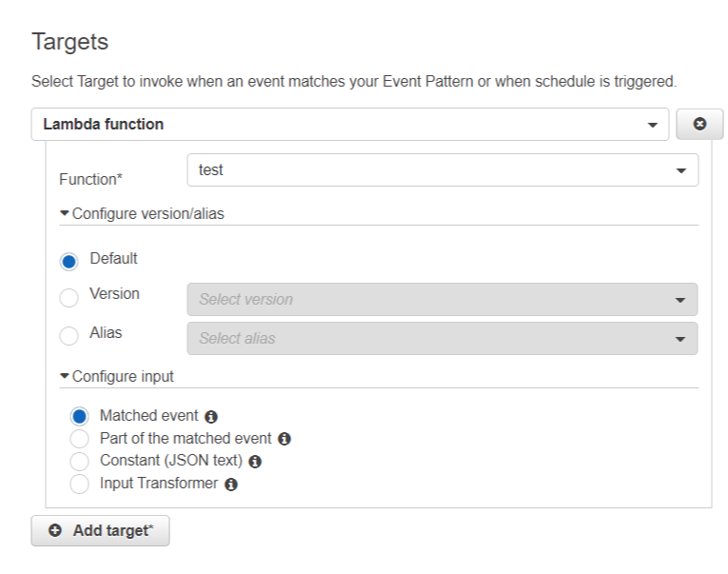Click the Add target button
The height and width of the screenshot is (574, 728).
pos(101,530)
